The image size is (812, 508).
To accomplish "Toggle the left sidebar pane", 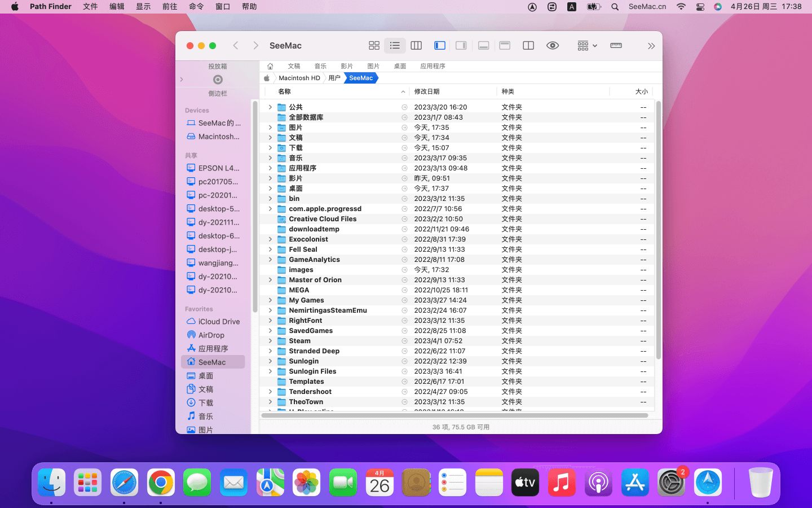I will click(440, 46).
